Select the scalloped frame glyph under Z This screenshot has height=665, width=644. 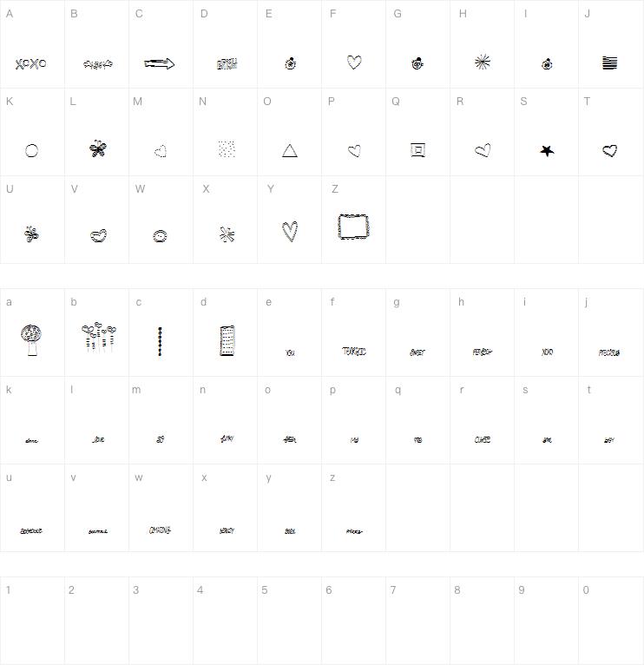pos(353,227)
